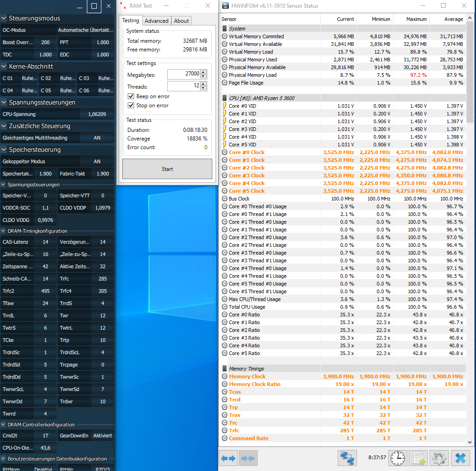
Task: Switch to the Advanced tab
Action: coord(156,20)
